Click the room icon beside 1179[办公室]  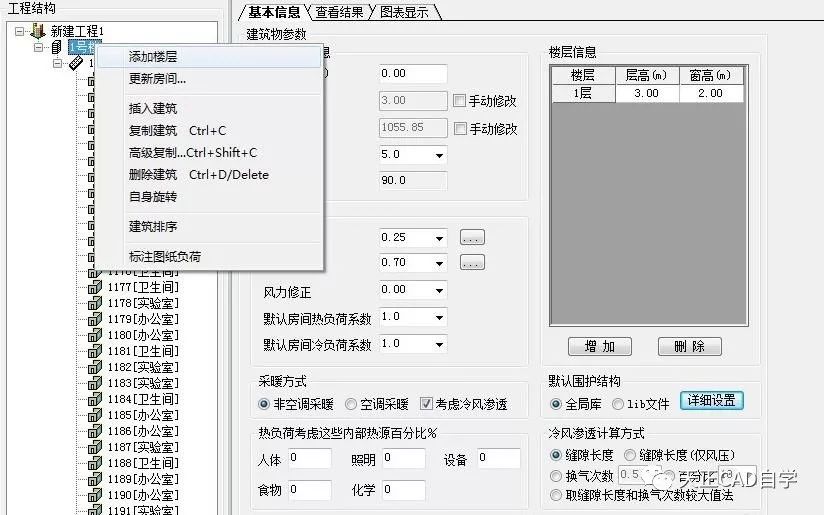coord(95,319)
